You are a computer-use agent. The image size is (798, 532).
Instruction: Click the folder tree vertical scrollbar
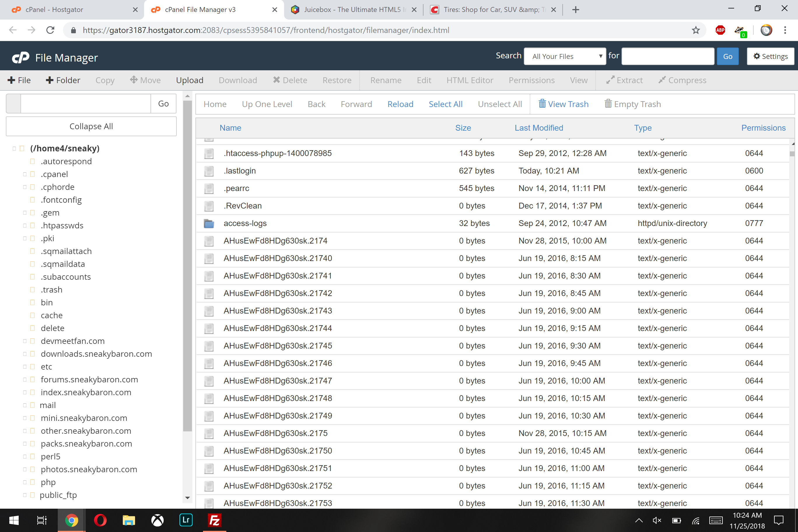pos(187,266)
